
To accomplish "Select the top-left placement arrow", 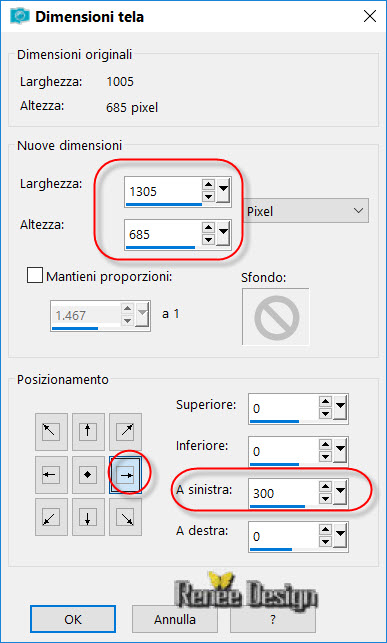I will point(52,432).
